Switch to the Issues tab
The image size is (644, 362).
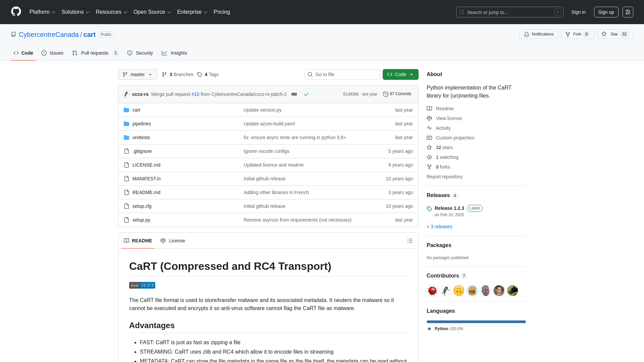click(52, 53)
